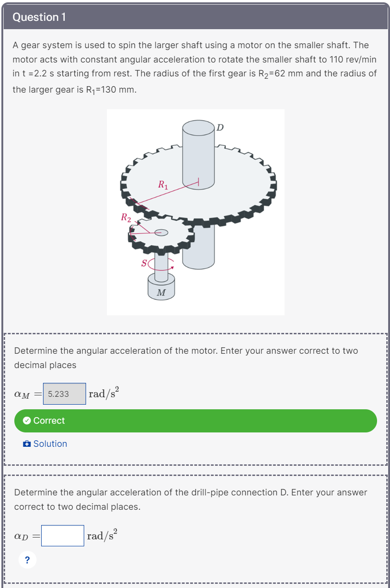
Task: Click the αM field showing 5.233
Action: [64, 394]
